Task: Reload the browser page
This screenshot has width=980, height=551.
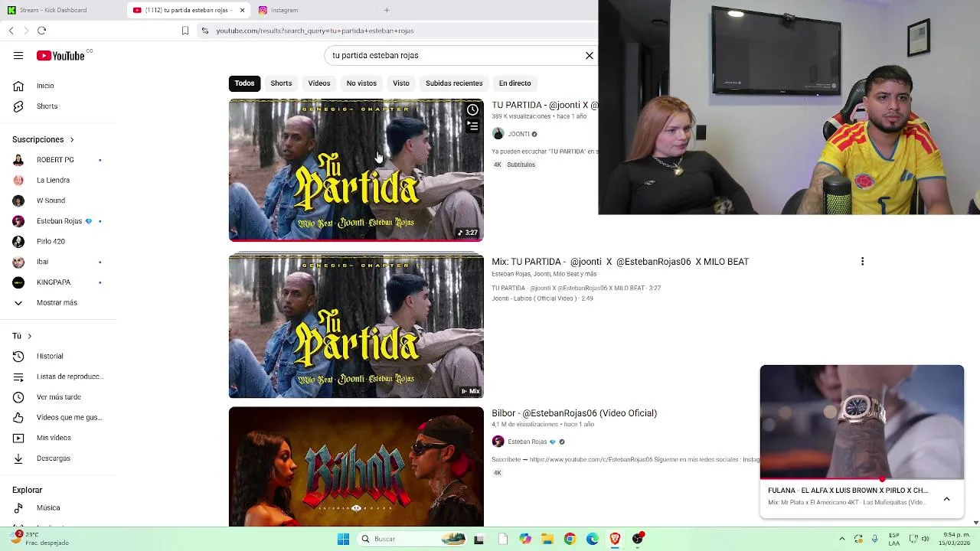Action: 41,31
